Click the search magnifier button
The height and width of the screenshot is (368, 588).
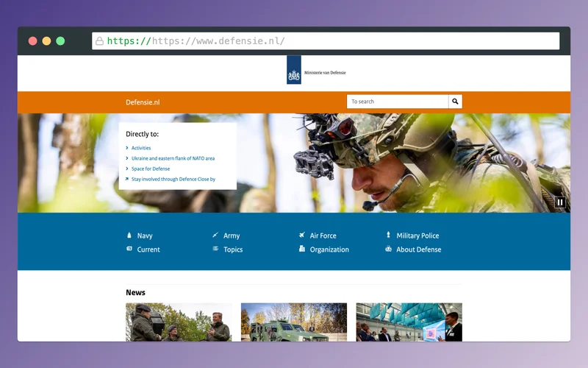[455, 102]
